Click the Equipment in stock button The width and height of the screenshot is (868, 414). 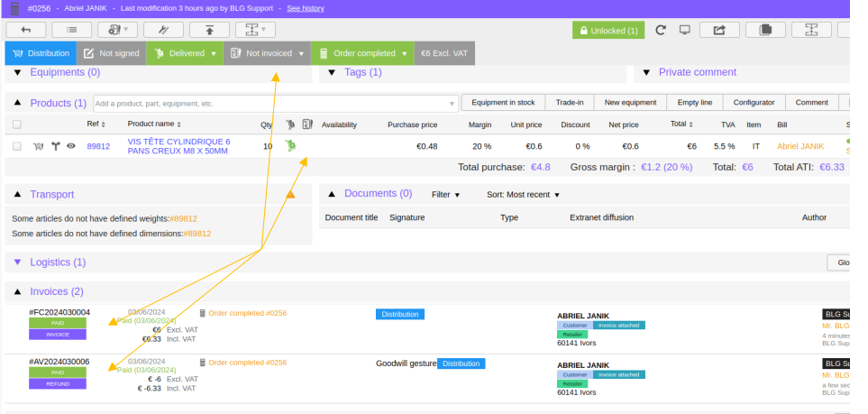[503, 103]
